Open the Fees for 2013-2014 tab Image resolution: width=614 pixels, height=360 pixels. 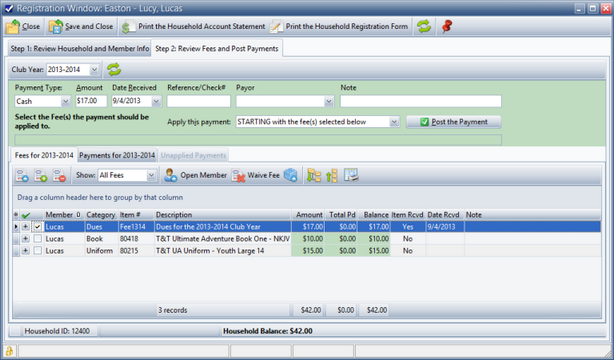[44, 156]
